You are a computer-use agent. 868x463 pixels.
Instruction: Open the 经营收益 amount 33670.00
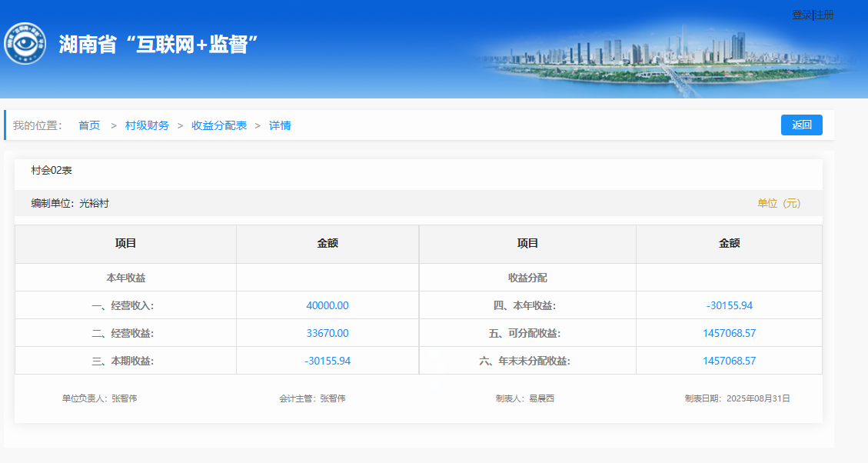[x=327, y=333]
